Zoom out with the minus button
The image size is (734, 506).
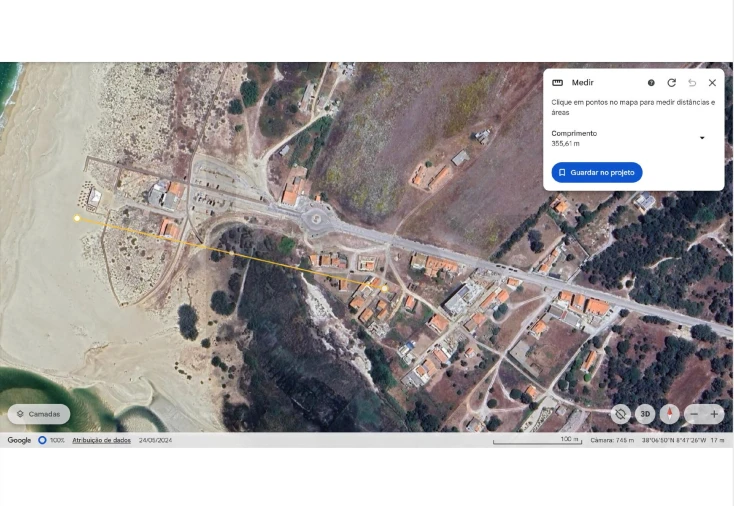(694, 414)
